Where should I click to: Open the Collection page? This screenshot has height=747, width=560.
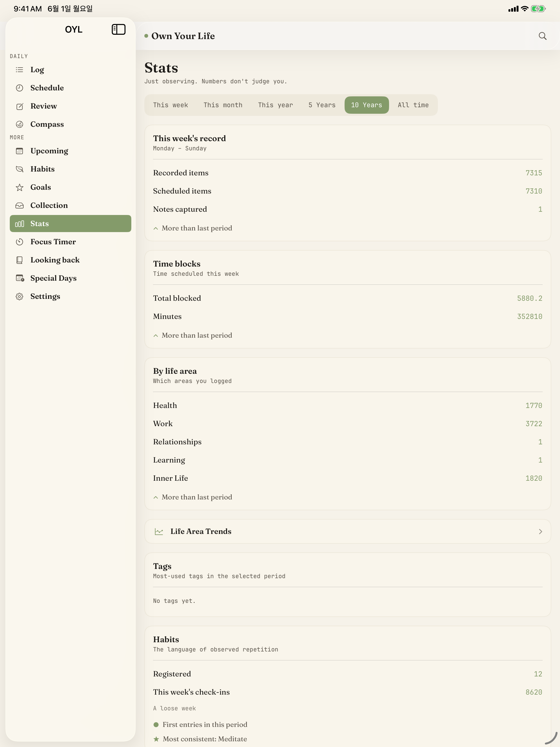click(x=70, y=205)
